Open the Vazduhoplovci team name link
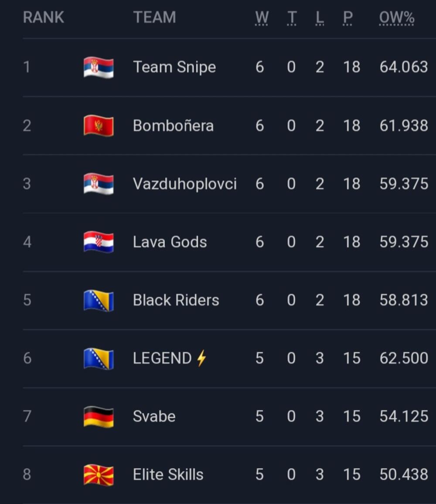 (x=184, y=184)
